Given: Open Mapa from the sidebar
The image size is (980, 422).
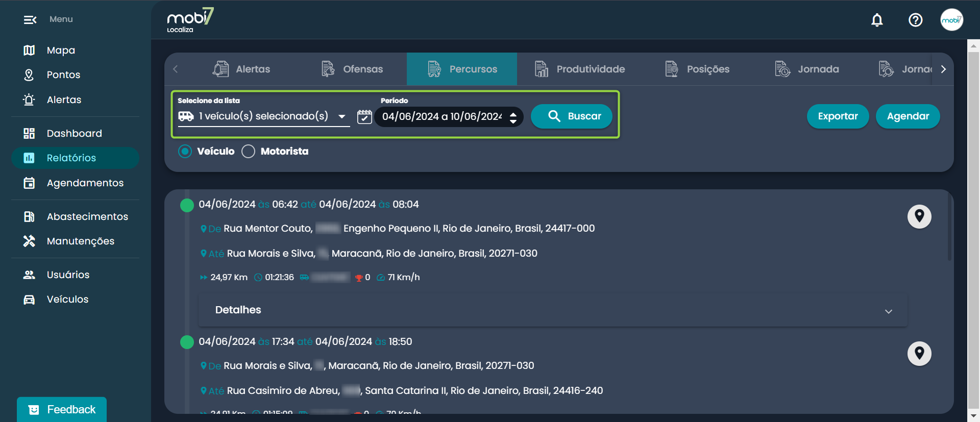Looking at the screenshot, I should pyautogui.click(x=61, y=50).
